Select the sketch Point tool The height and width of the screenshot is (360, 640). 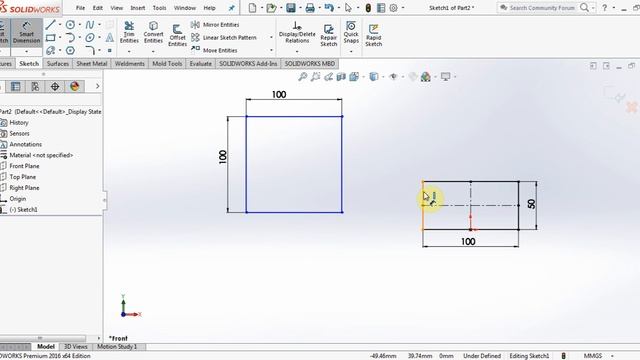(110, 51)
